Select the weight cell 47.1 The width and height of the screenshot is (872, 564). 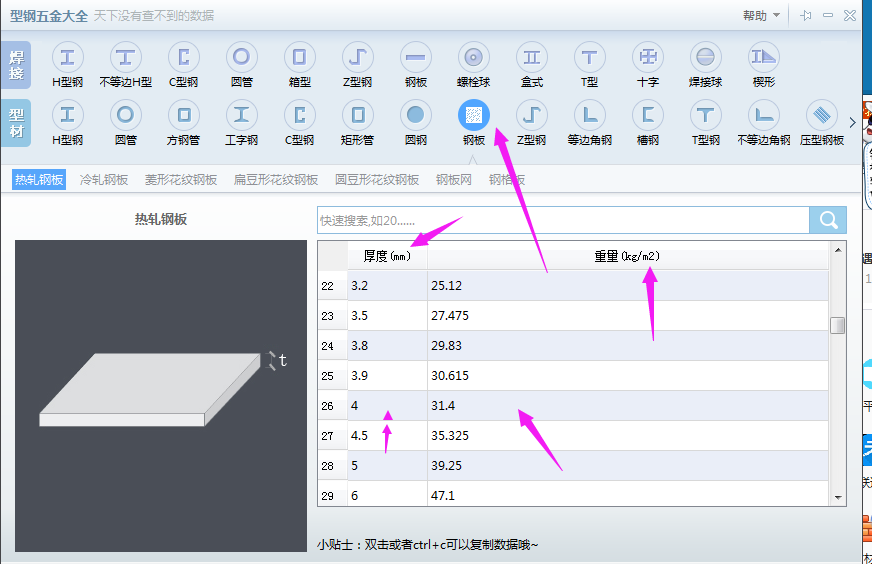click(628, 494)
